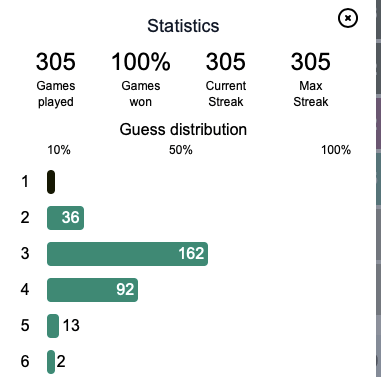Click the tiny bar for guess 6

51,362
